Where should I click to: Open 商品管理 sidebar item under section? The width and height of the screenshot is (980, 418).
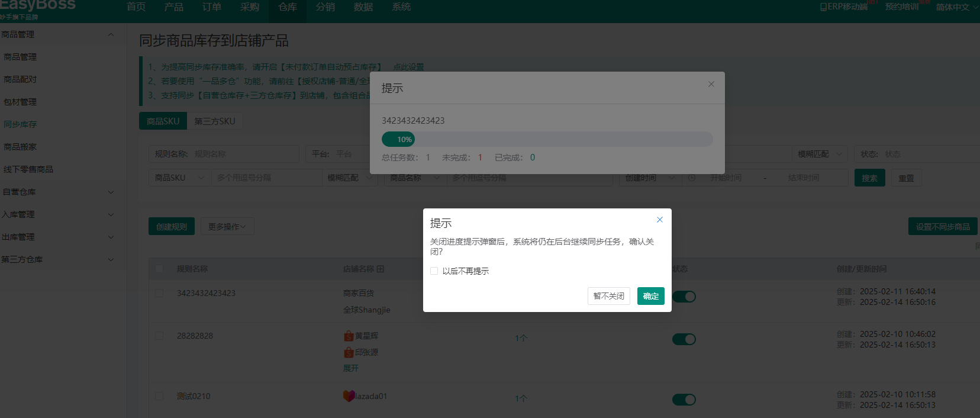pyautogui.click(x=20, y=57)
